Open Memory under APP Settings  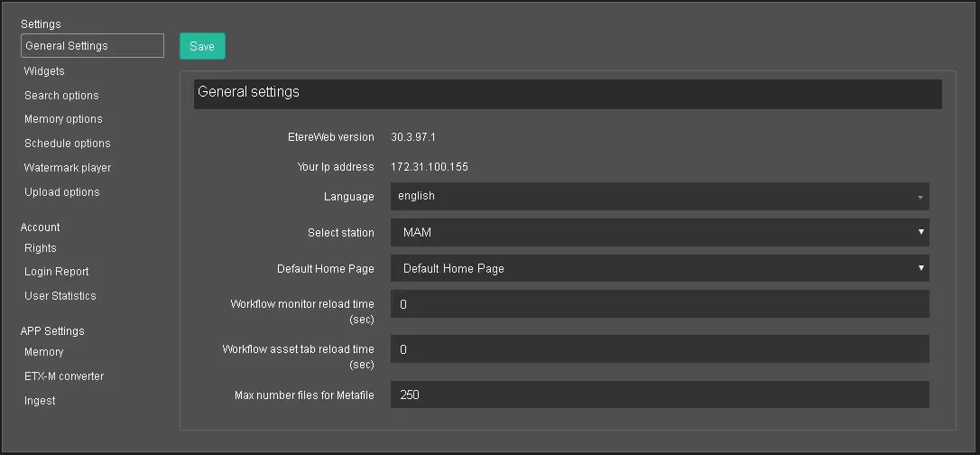(43, 352)
